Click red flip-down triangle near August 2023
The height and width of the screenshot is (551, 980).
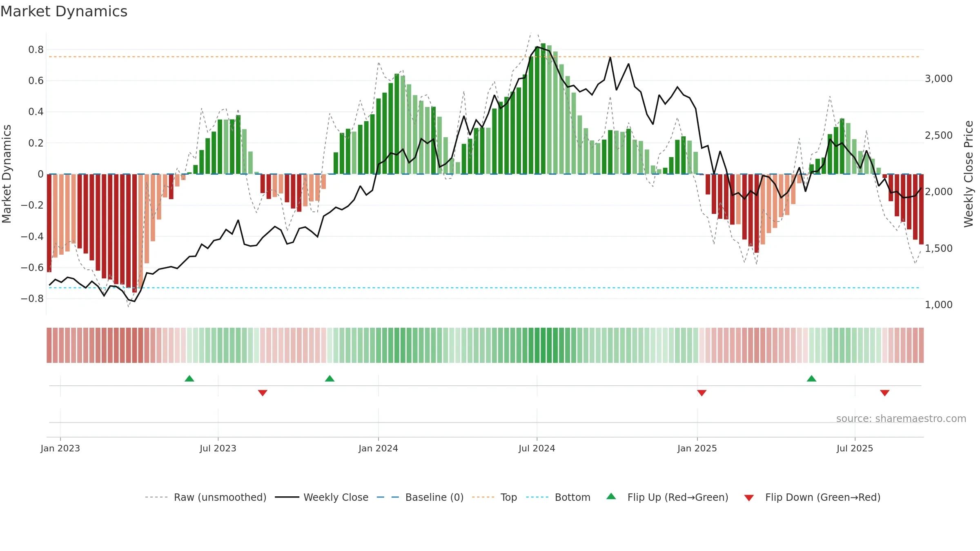pos(263,393)
